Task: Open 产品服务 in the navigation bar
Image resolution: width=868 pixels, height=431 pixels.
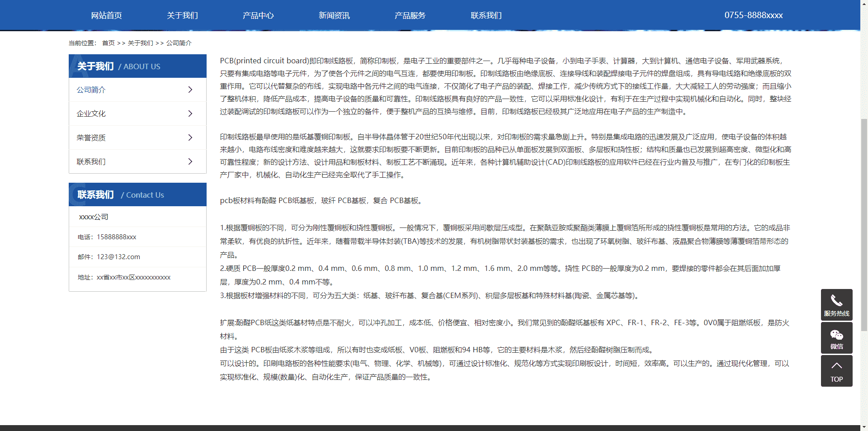Action: coord(410,15)
